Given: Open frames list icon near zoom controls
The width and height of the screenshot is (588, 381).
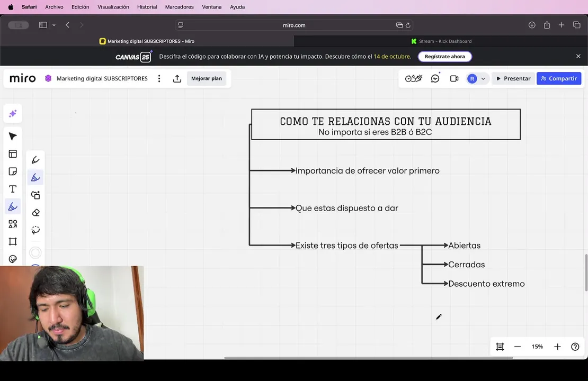Looking at the screenshot, I should [x=500, y=347].
